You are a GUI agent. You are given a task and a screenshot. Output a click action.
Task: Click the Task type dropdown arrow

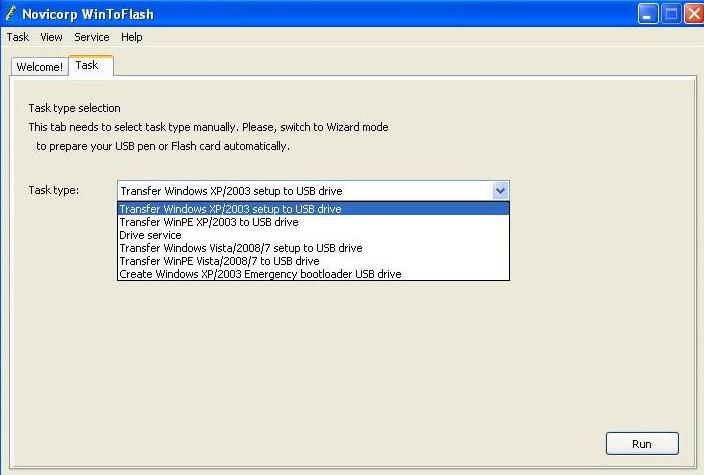pyautogui.click(x=500, y=191)
